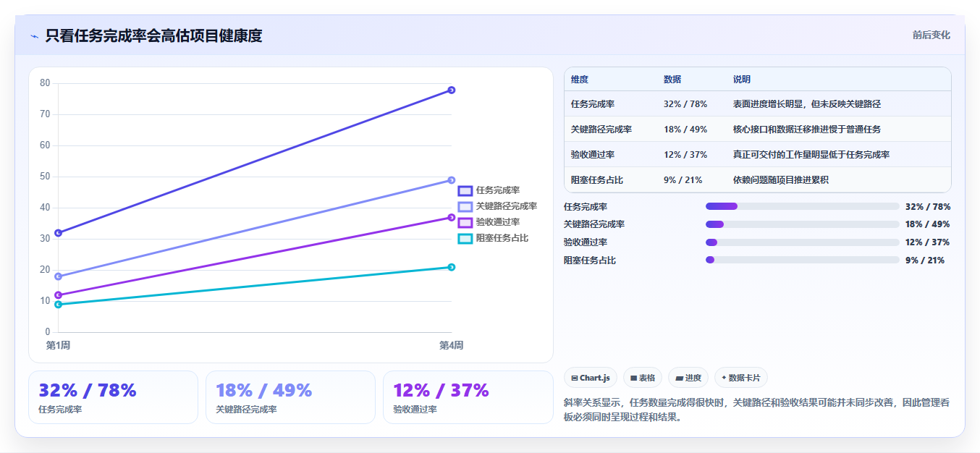The image size is (980, 453).
Task: Open the 18% / 49% data card
Action: tap(290, 397)
